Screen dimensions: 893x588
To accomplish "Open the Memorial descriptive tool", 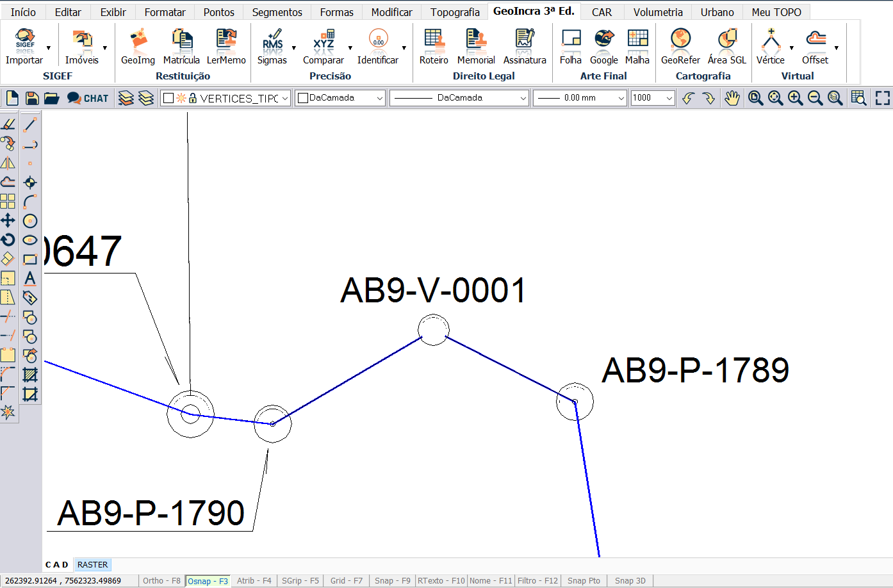I will click(x=475, y=47).
